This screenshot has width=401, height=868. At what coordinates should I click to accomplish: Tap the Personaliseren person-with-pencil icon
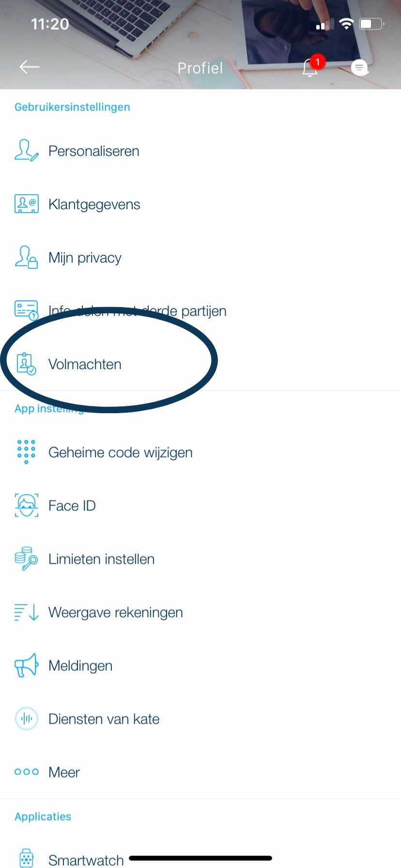[x=26, y=151]
